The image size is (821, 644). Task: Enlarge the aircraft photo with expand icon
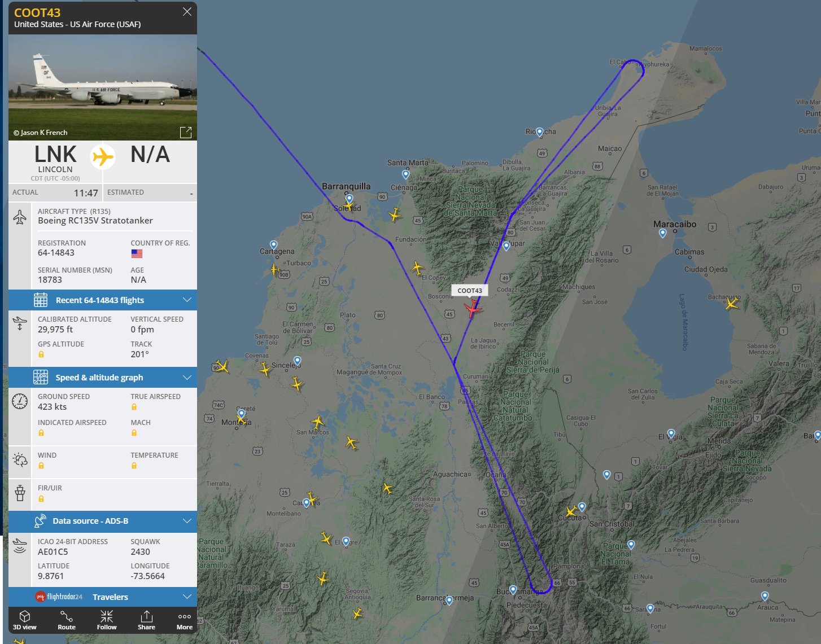(x=186, y=132)
